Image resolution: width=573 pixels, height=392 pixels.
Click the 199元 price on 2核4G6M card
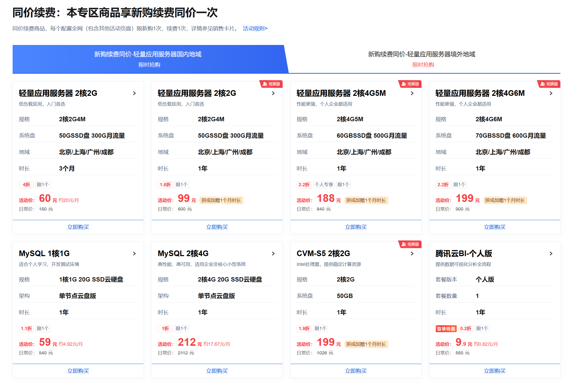pyautogui.click(x=468, y=199)
